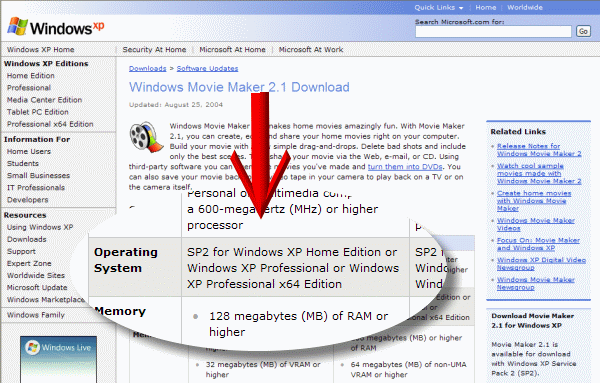Open the Home link in top bar
Screen dimensions: 600x383
pyautogui.click(x=486, y=7)
